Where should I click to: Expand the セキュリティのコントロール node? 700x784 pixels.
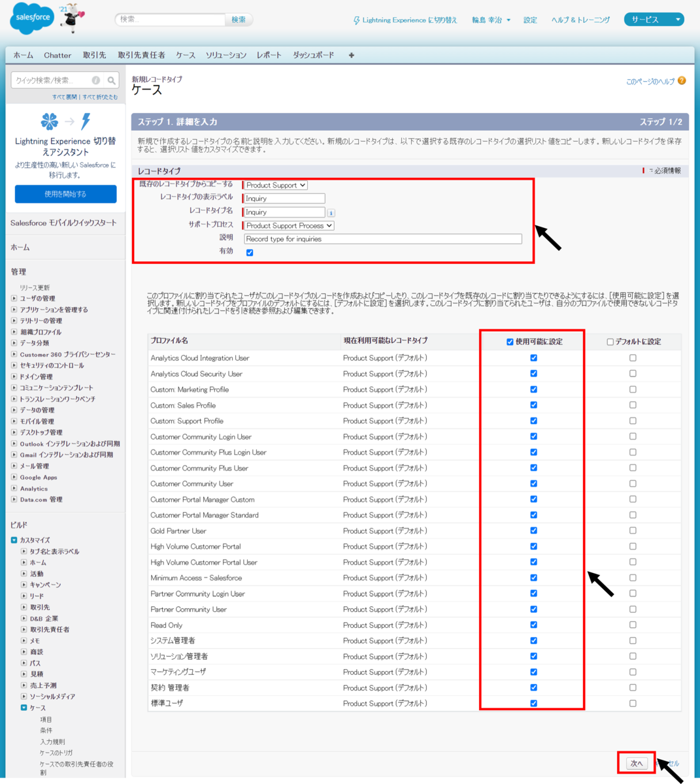coord(14,365)
